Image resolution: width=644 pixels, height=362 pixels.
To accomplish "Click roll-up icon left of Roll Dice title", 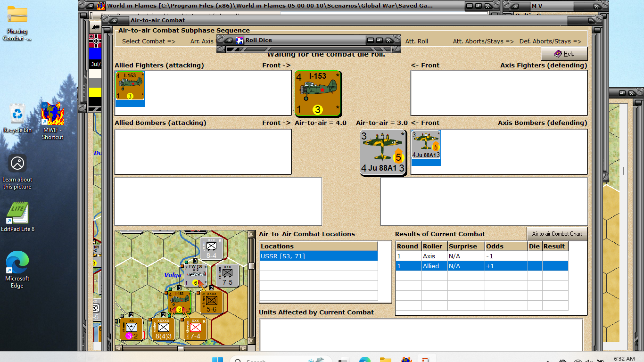I will point(229,40).
